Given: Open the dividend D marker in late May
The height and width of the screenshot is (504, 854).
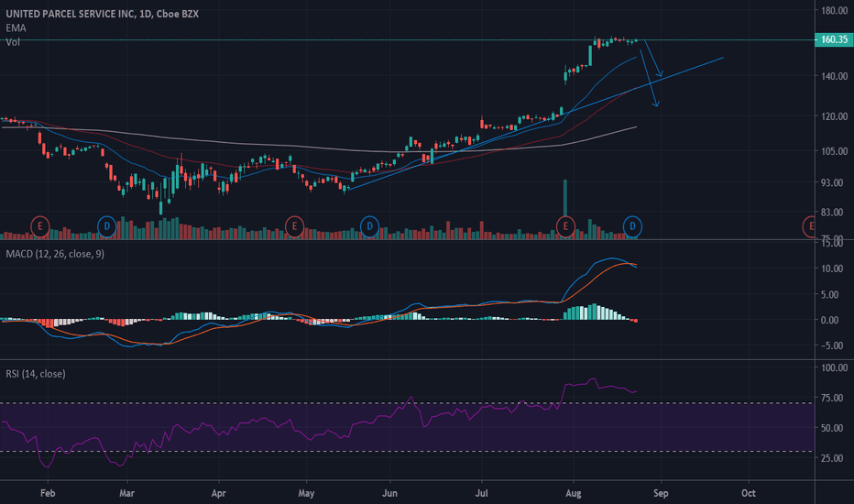Looking at the screenshot, I should (x=370, y=226).
